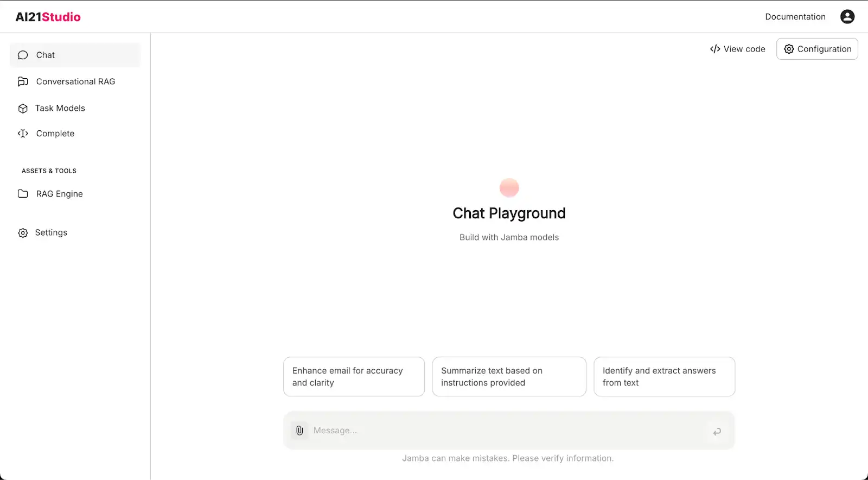The image size is (868, 480).
Task: Click the paperclip attach file icon
Action: pyautogui.click(x=299, y=431)
